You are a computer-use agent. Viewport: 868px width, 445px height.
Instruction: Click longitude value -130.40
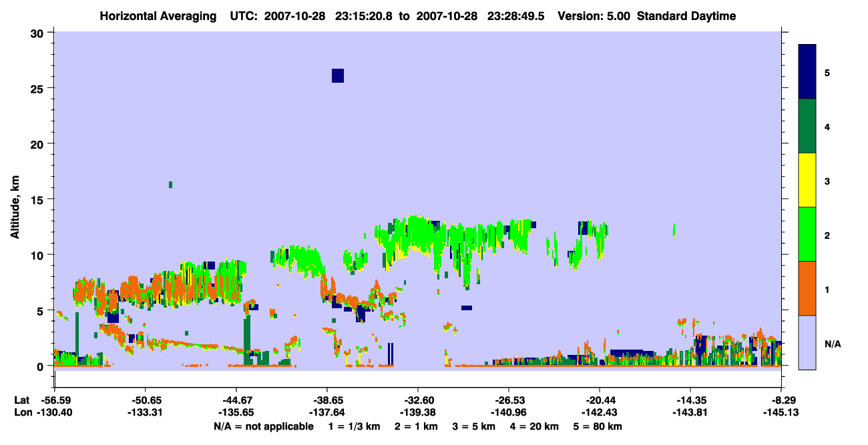(x=54, y=412)
